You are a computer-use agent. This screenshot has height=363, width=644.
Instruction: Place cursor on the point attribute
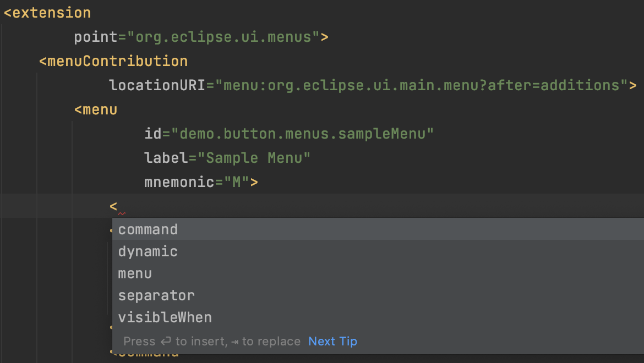coord(96,37)
